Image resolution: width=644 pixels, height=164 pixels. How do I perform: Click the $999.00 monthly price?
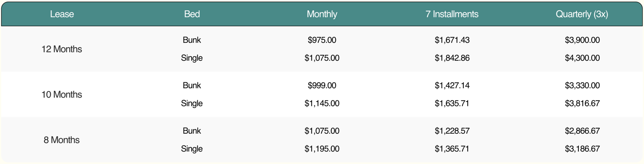[x=322, y=85]
